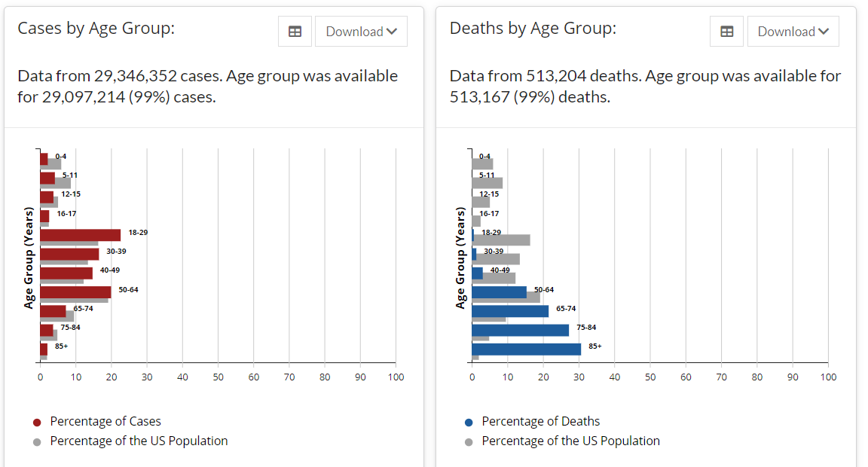Select the red 40-49 cases bar
868x467 pixels.
click(66, 273)
